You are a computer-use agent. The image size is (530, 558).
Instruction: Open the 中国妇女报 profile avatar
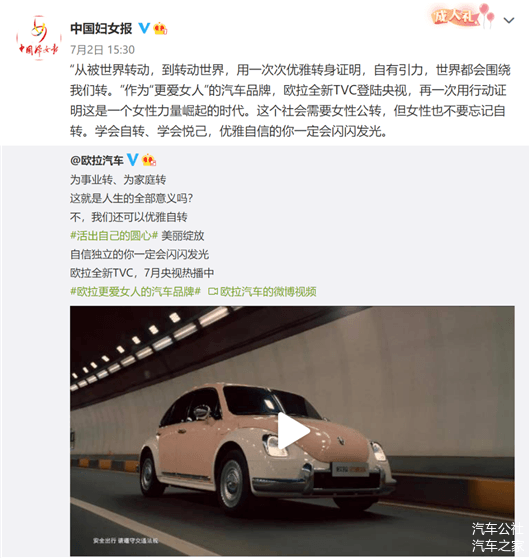point(38,38)
